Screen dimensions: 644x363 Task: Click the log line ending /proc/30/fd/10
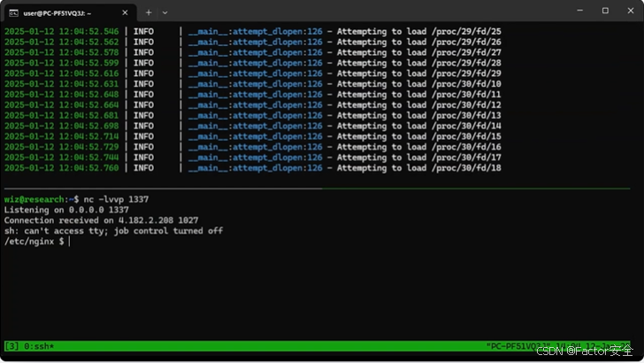pyautogui.click(x=253, y=84)
